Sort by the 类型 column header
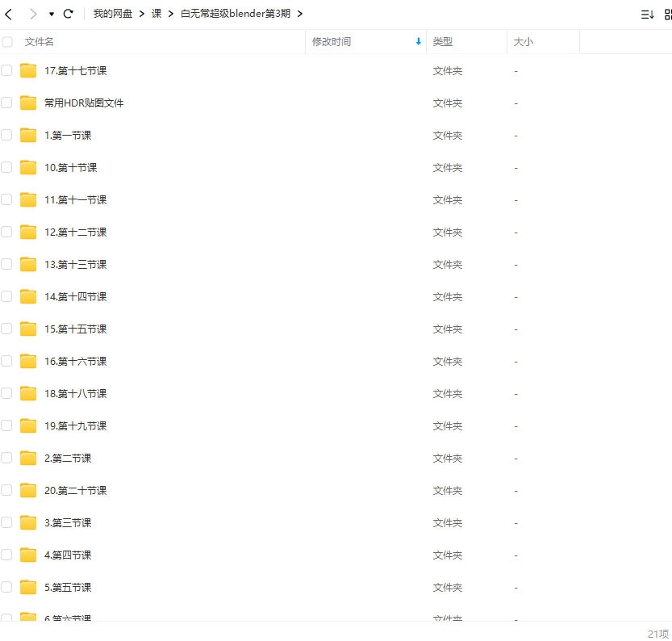672x641 pixels. click(442, 41)
